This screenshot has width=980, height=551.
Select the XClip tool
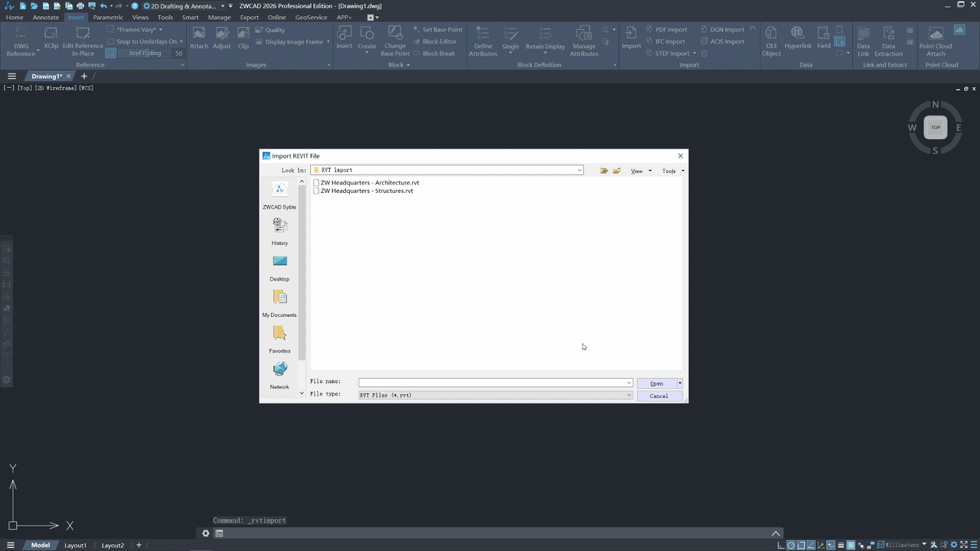[x=51, y=38]
